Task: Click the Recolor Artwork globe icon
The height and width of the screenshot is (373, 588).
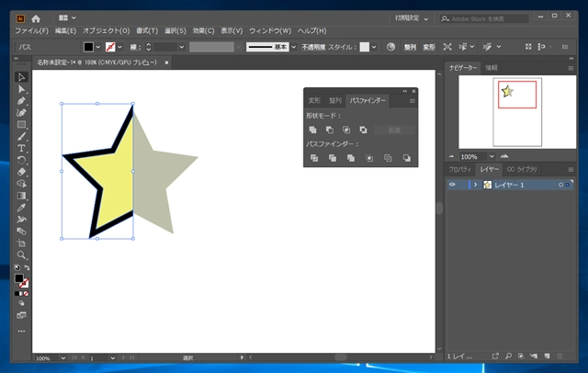Action: (x=390, y=47)
